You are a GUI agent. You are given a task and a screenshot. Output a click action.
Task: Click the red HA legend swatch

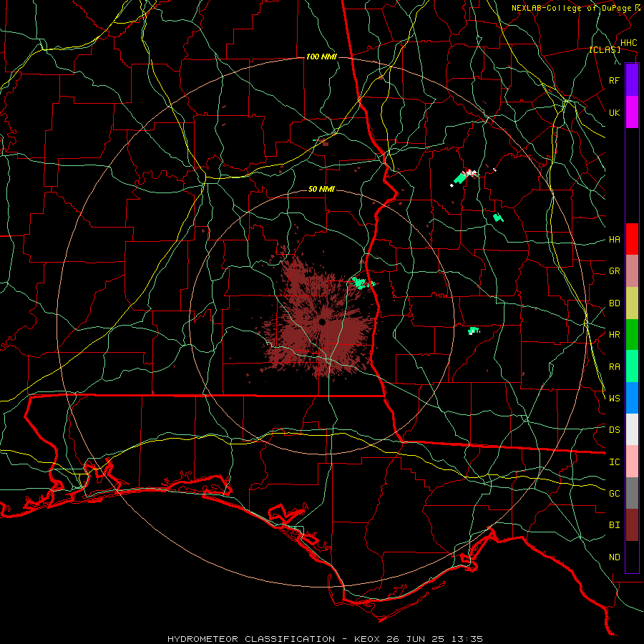tap(632, 239)
